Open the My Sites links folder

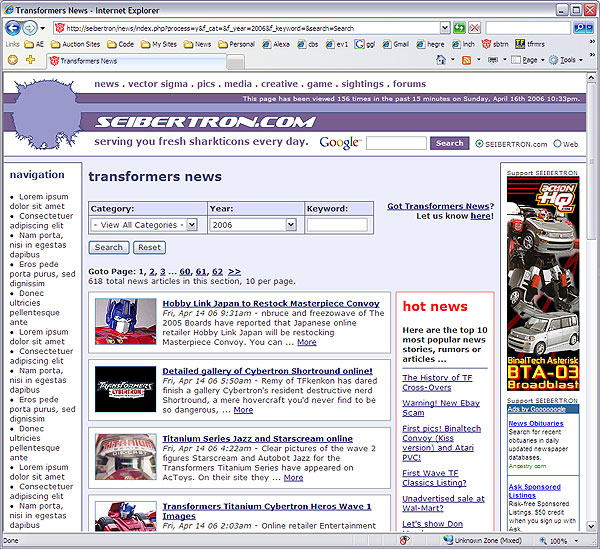pyautogui.click(x=159, y=44)
